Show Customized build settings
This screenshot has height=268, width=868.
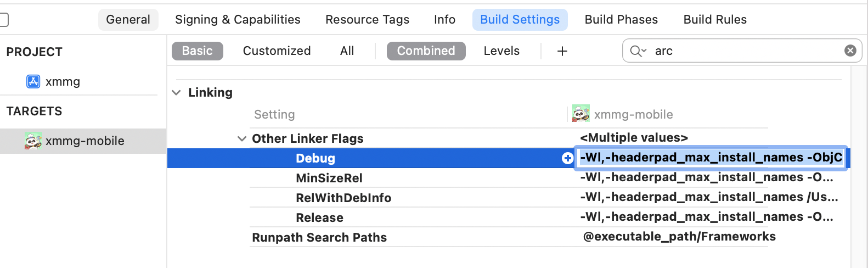tap(277, 51)
